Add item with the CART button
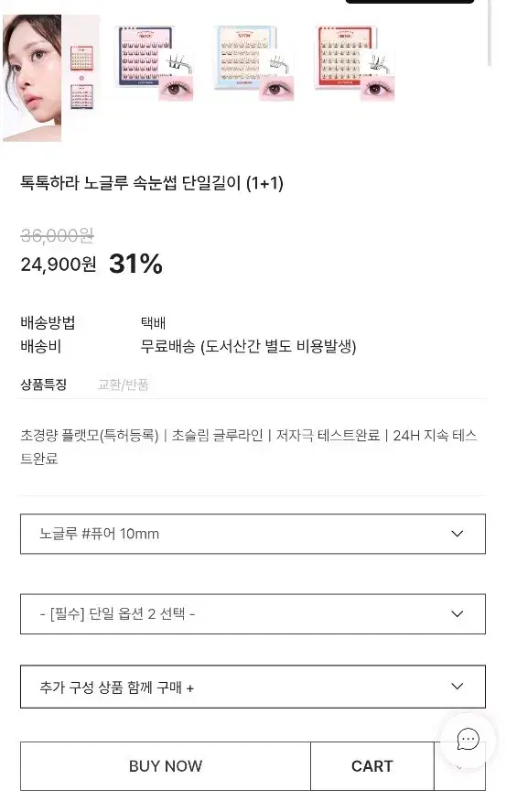 pyautogui.click(x=372, y=766)
